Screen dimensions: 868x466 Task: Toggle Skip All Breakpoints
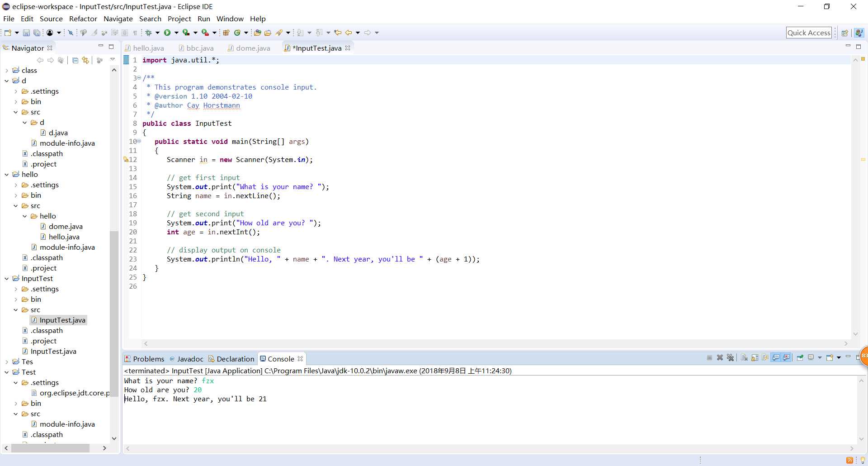(71, 33)
